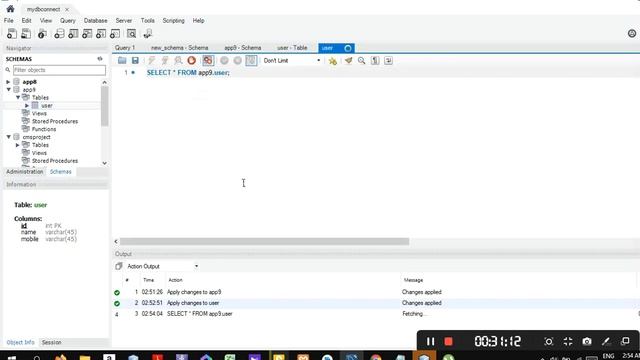Expand Tables under cmsproject

tap(18, 145)
